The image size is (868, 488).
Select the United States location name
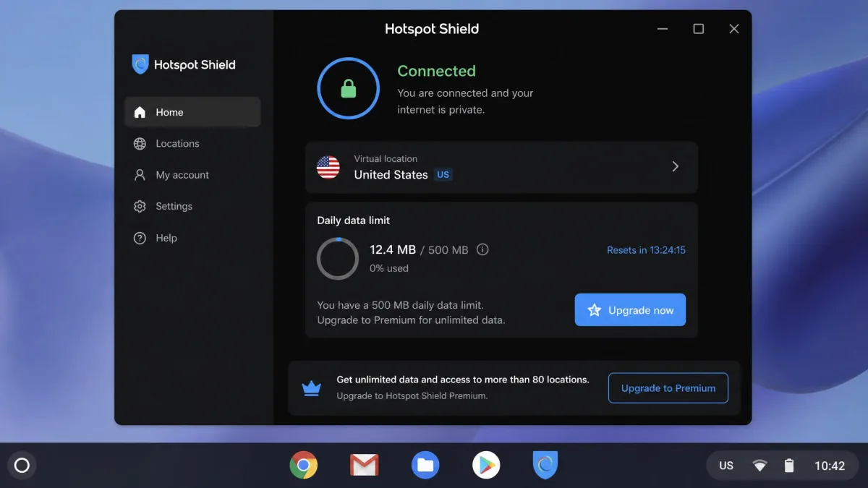coord(391,174)
